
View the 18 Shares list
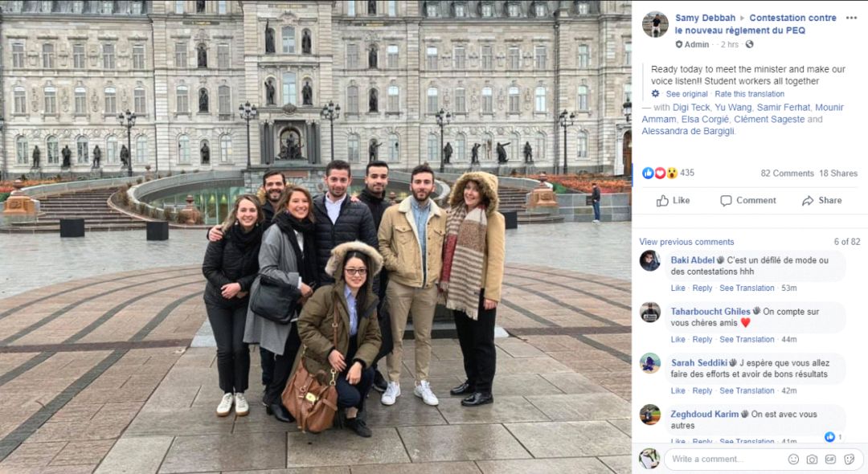click(x=838, y=173)
